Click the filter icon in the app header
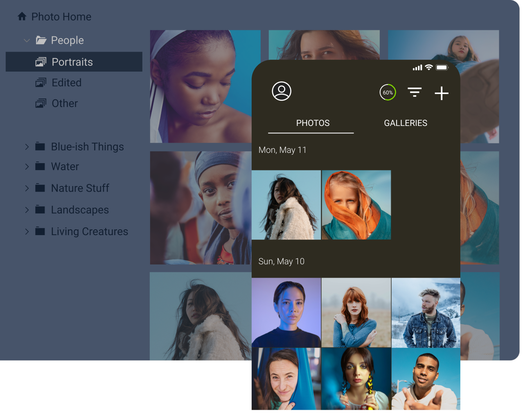 coord(415,92)
